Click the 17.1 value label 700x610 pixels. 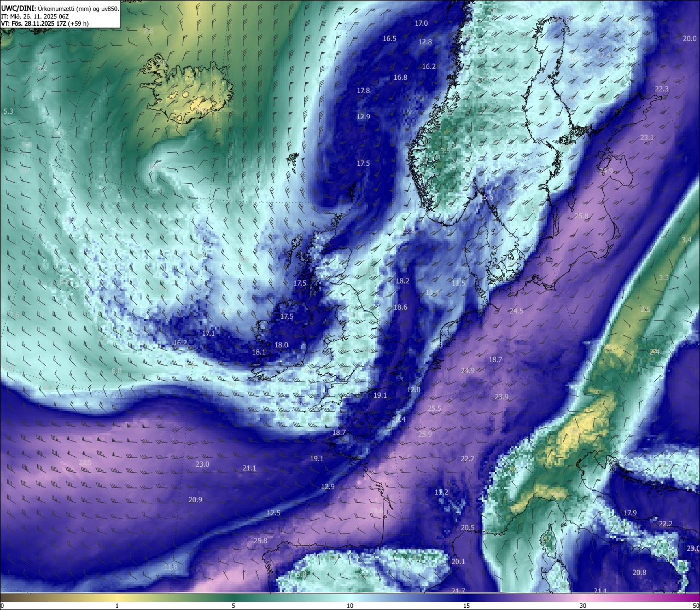click(208, 334)
